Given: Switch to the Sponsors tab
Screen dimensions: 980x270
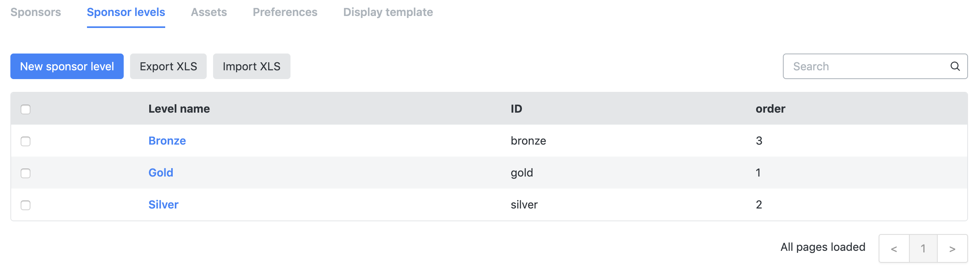Looking at the screenshot, I should (36, 12).
